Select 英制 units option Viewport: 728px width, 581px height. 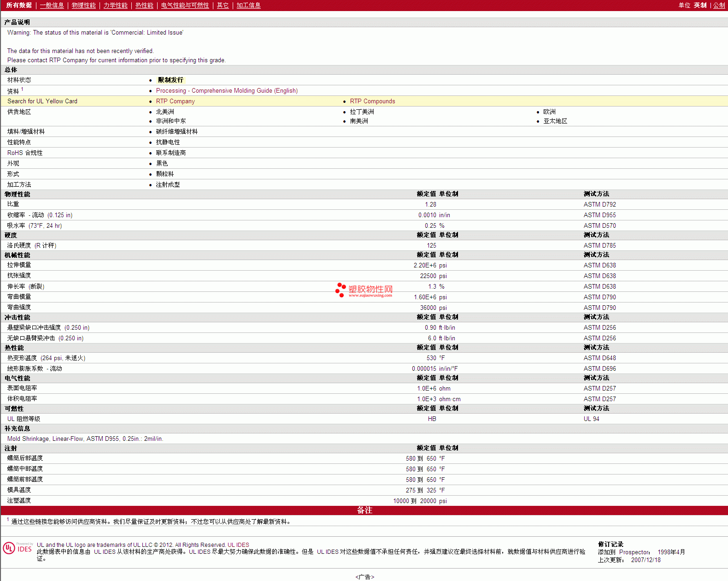pos(700,6)
